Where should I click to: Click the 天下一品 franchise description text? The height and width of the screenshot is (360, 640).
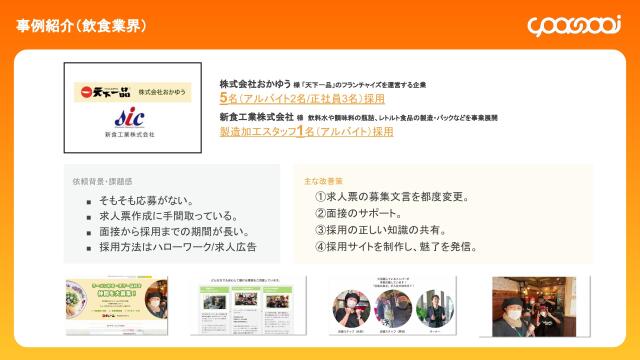(x=360, y=85)
